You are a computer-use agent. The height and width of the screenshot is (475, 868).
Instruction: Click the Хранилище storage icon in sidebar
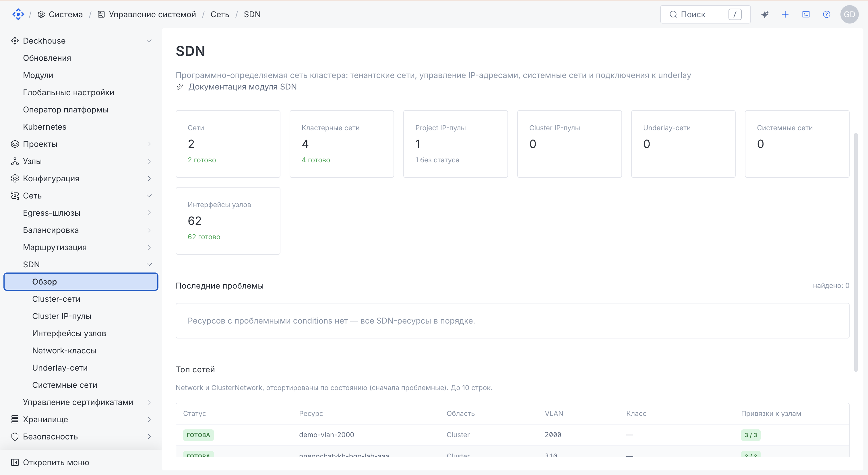15,419
